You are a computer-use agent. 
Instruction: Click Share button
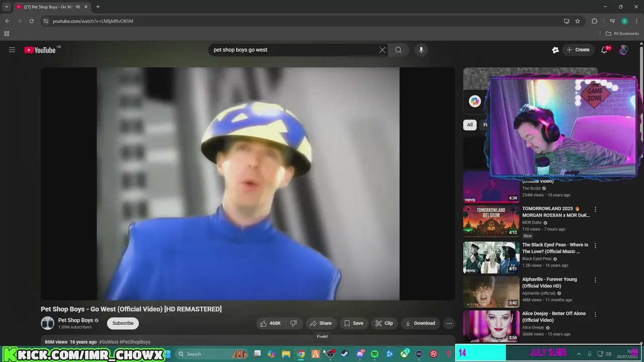(320, 323)
